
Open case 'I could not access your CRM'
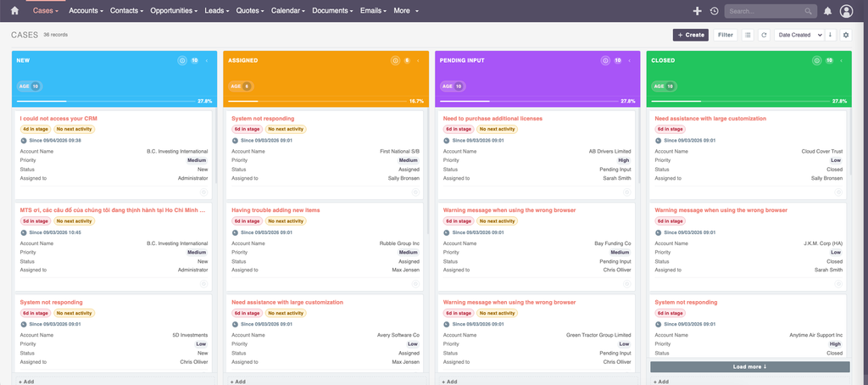click(58, 119)
